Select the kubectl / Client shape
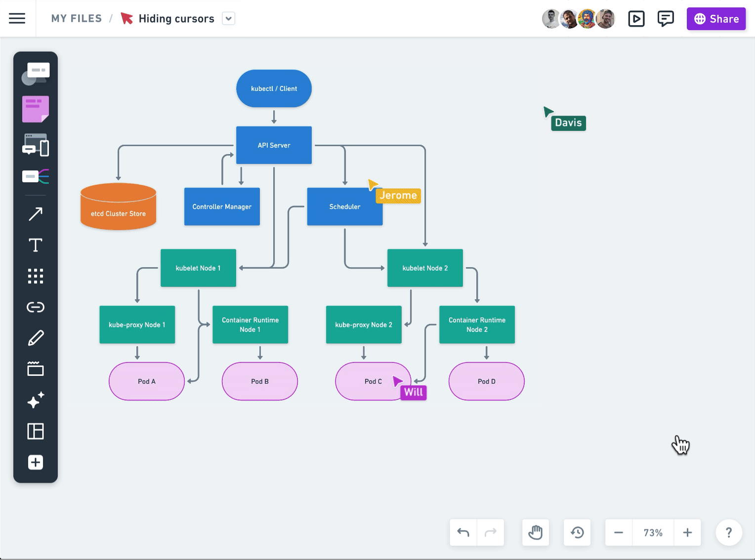This screenshot has height=560, width=755. coord(274,88)
